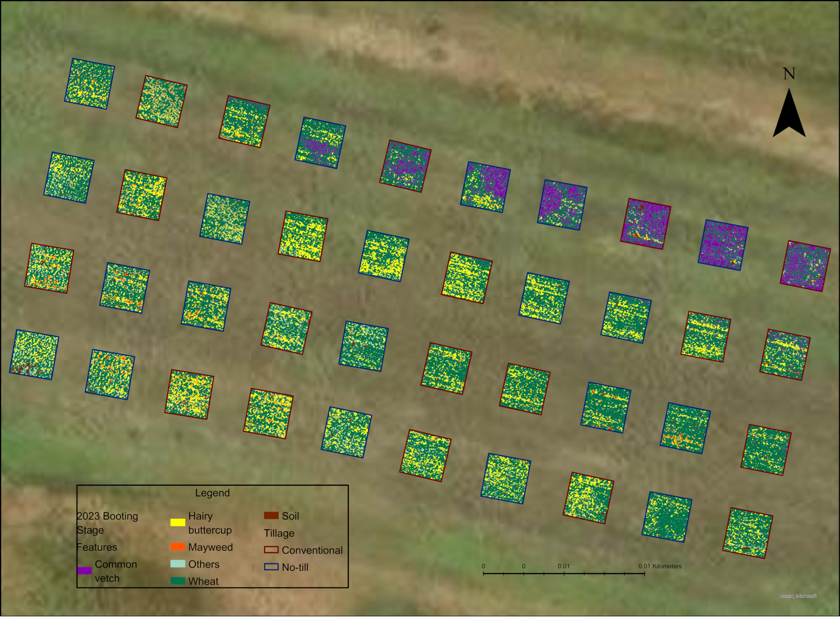This screenshot has height=617, width=840.
Task: Click the 'No-till' legend label
Action: pyautogui.click(x=295, y=567)
